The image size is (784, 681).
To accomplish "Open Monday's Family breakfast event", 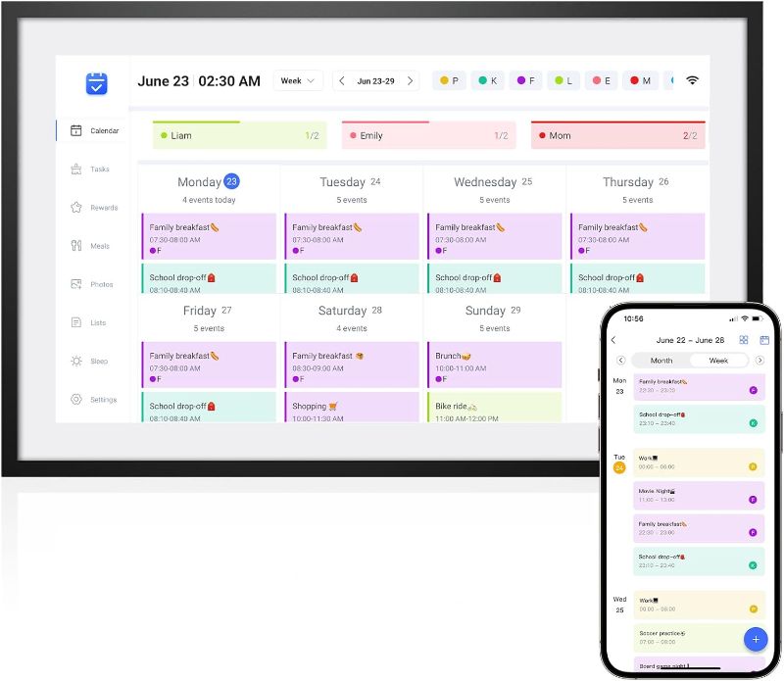I will point(209,236).
